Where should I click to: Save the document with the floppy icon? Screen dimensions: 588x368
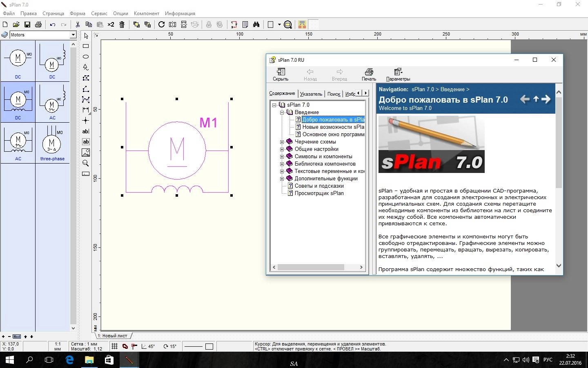click(x=27, y=25)
